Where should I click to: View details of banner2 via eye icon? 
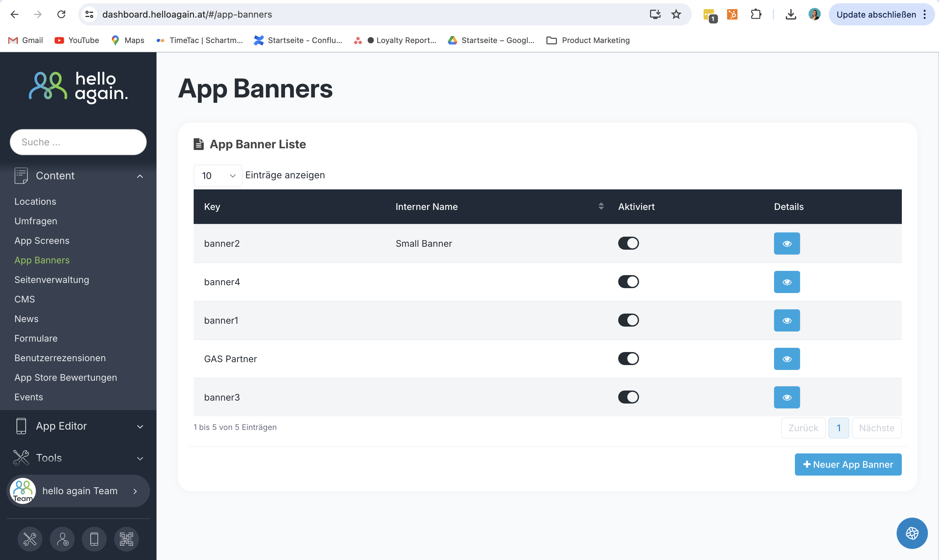(x=786, y=243)
